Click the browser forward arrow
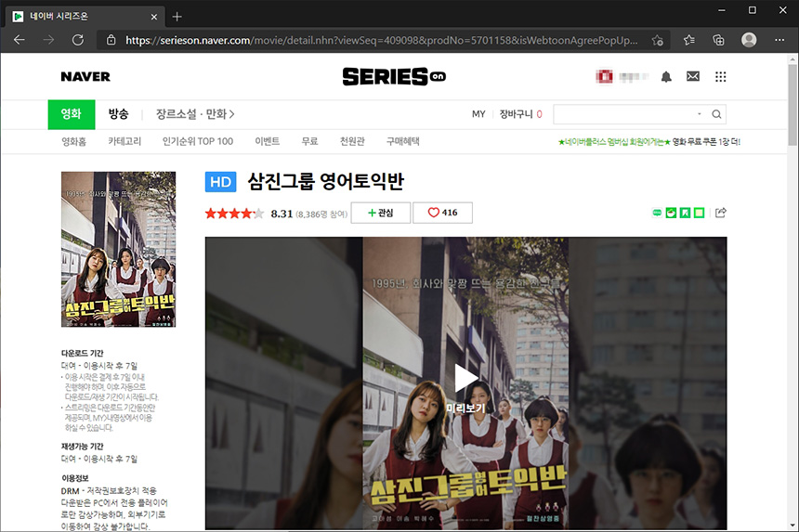The image size is (799, 532). [48, 40]
